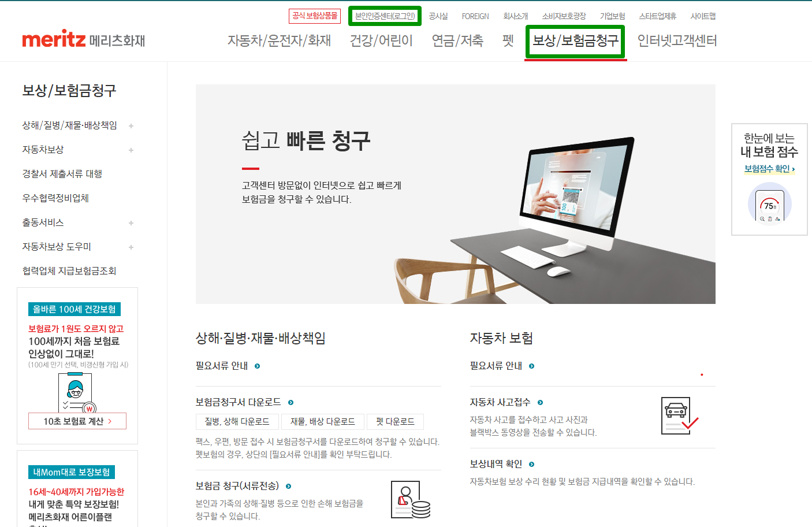Image resolution: width=812 pixels, height=527 pixels.
Task: Open 소비자보호광장 top link
Action: click(564, 16)
